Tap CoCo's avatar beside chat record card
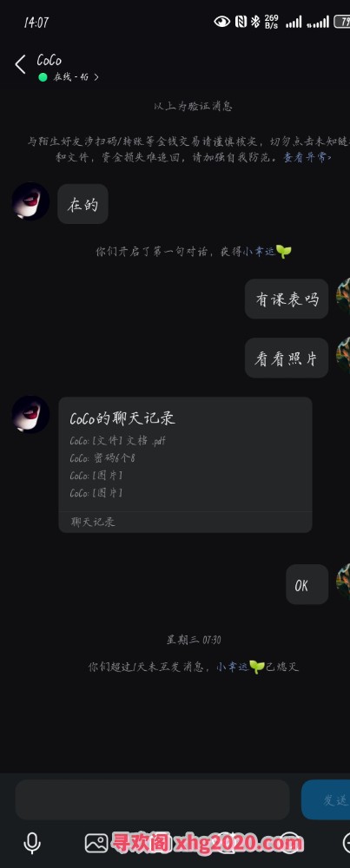This screenshot has height=868, width=350. tap(31, 415)
